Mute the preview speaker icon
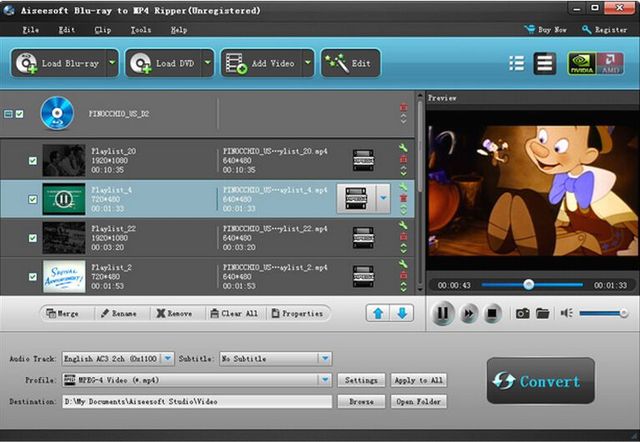Screen dimensions: 640x442 pyautogui.click(x=567, y=313)
